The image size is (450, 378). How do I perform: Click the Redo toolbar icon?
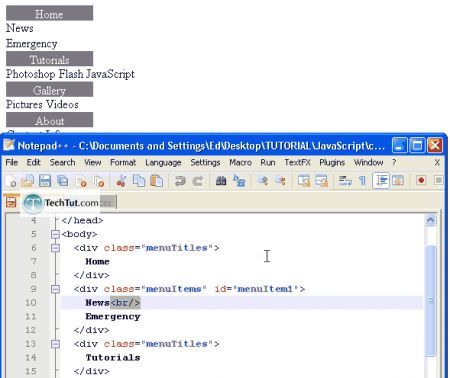point(198,181)
